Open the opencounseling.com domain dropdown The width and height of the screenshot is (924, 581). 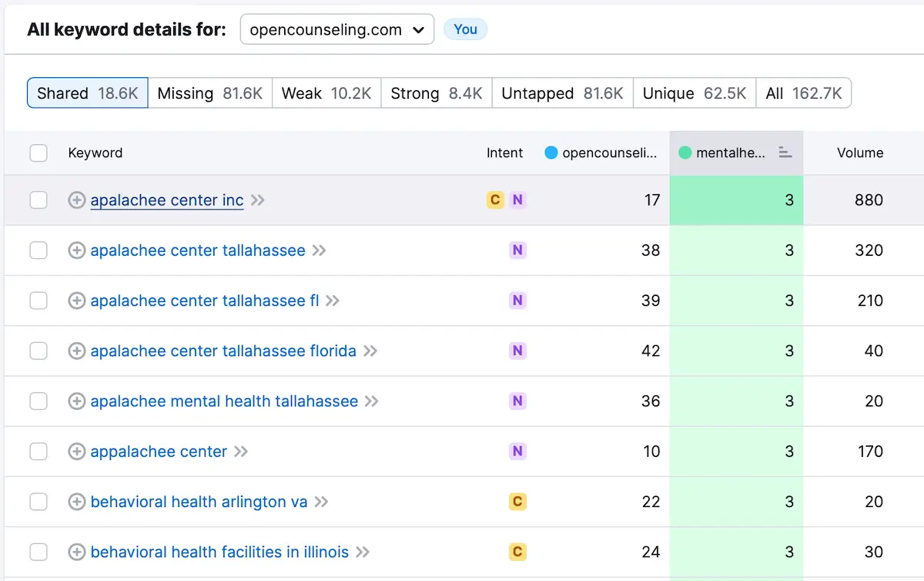[336, 30]
